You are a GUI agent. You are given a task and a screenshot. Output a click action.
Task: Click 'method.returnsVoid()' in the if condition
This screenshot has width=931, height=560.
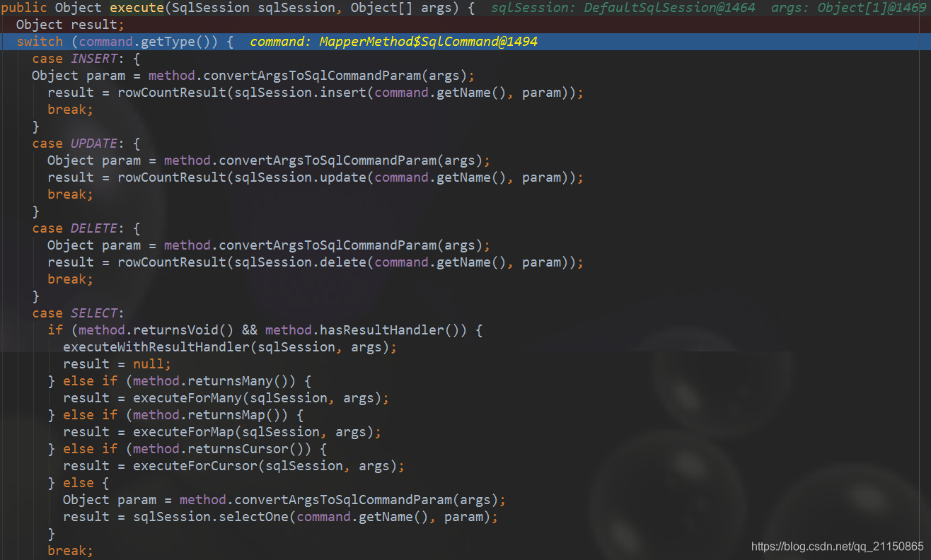tap(156, 330)
